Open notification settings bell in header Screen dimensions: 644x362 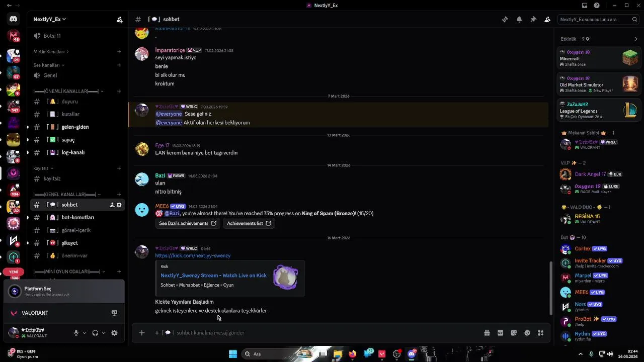coord(519,19)
